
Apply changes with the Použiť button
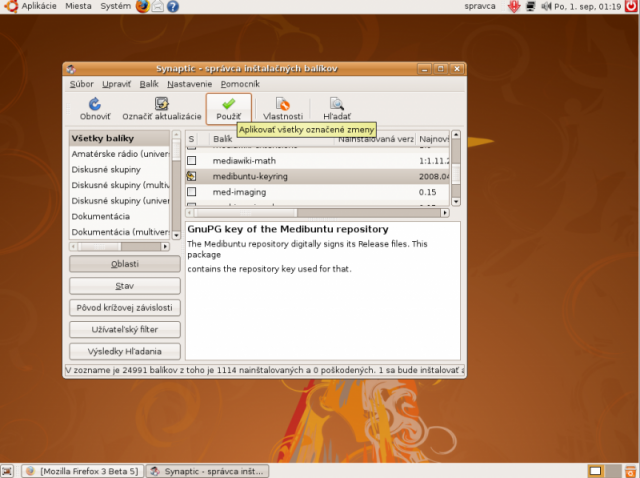229,109
